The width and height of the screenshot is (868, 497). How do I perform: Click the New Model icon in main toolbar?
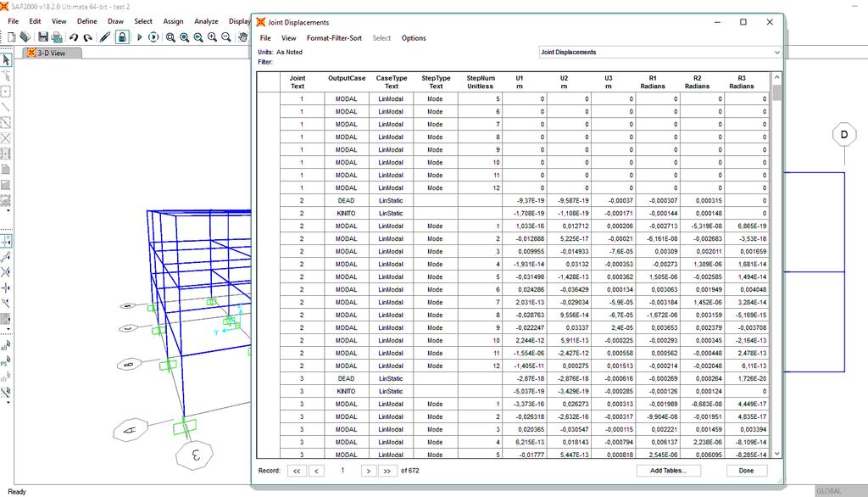click(11, 37)
